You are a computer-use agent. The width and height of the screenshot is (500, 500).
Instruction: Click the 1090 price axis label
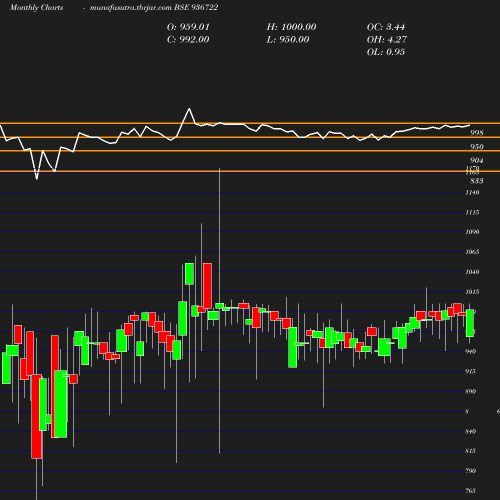pos(472,232)
